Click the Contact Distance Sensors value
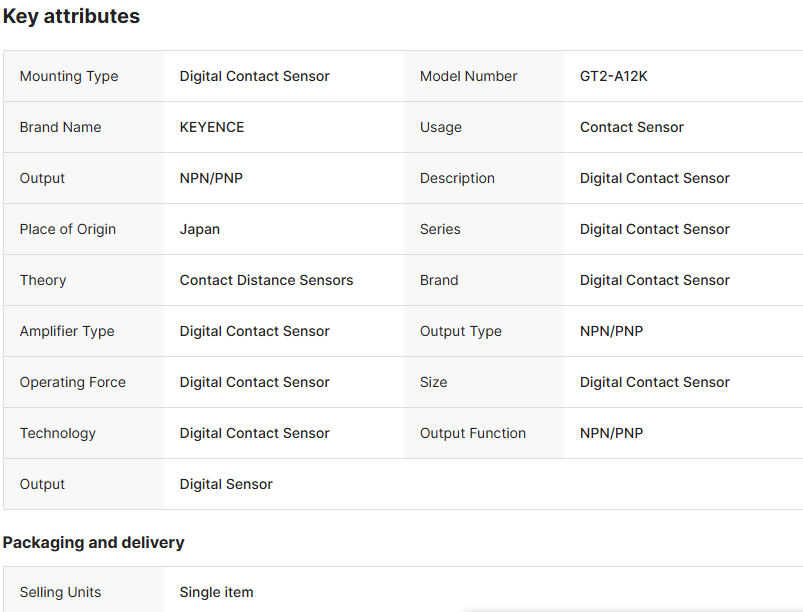 pyautogui.click(x=266, y=280)
